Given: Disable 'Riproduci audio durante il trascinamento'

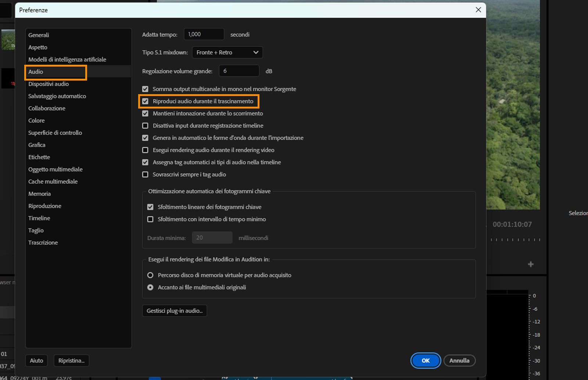Looking at the screenshot, I should click(x=145, y=101).
